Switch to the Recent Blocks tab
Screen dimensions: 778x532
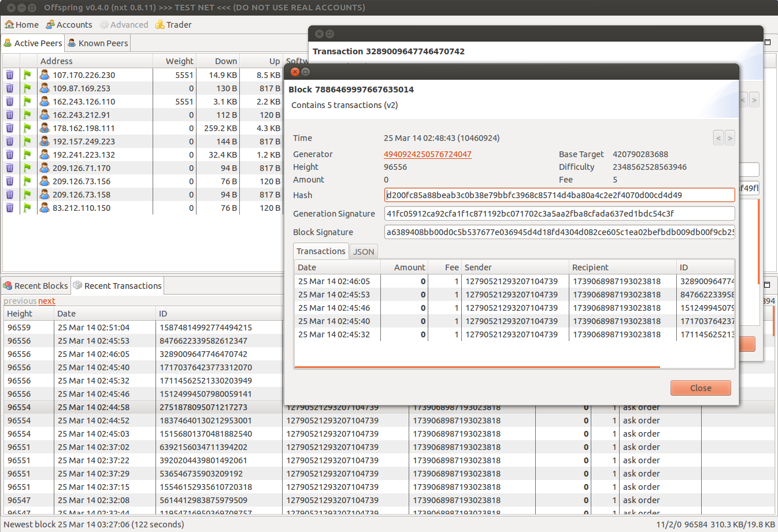[35, 286]
